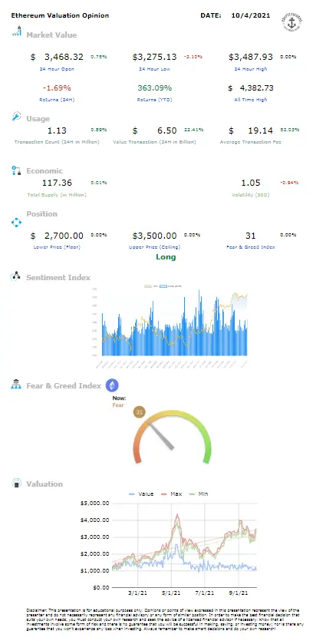This screenshot has height=644, width=326.
Task: Click the '24 Hour High' label
Action: click(x=251, y=69)
